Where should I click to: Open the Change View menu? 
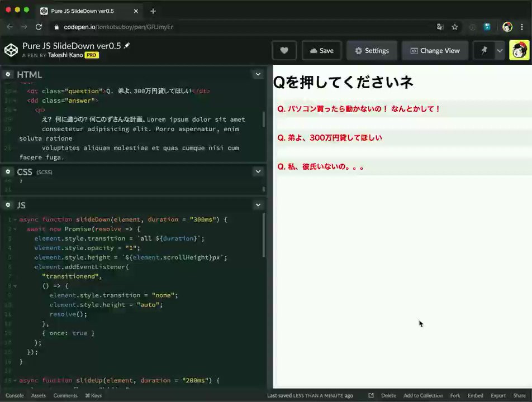[x=435, y=50]
